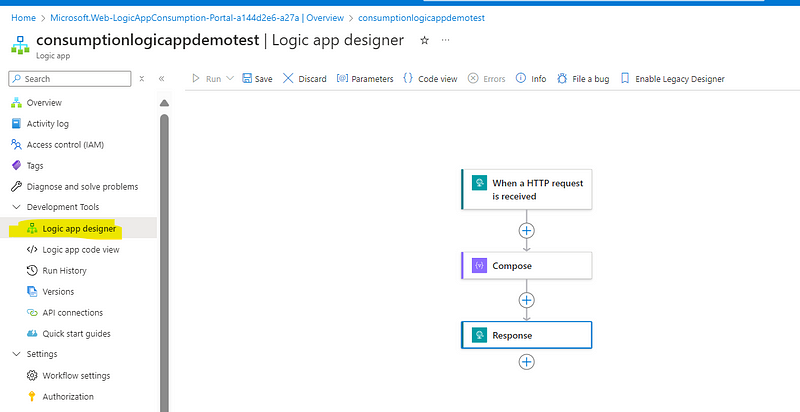Collapse the sidebar with double chevron
Image resolution: width=800 pixels, height=412 pixels.
pos(161,79)
